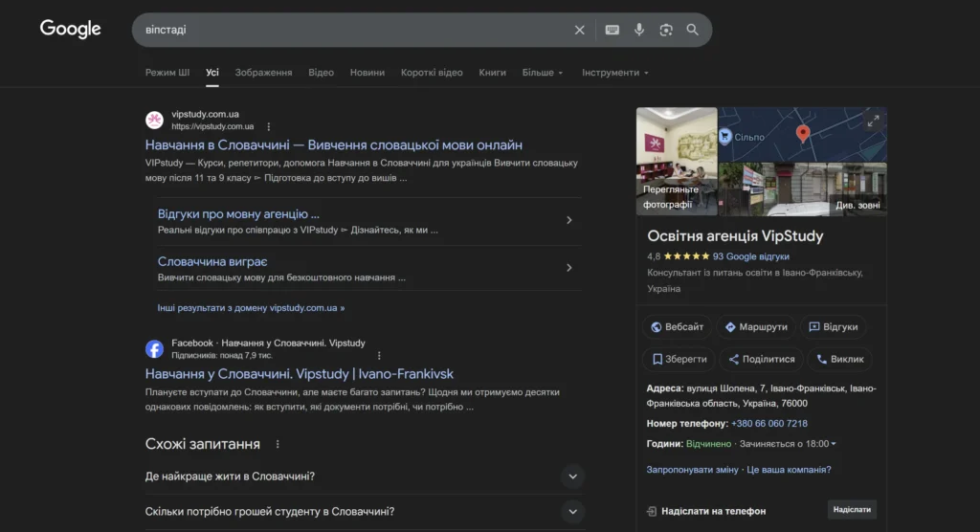Switch to the Режим ШІ tab

click(x=167, y=73)
